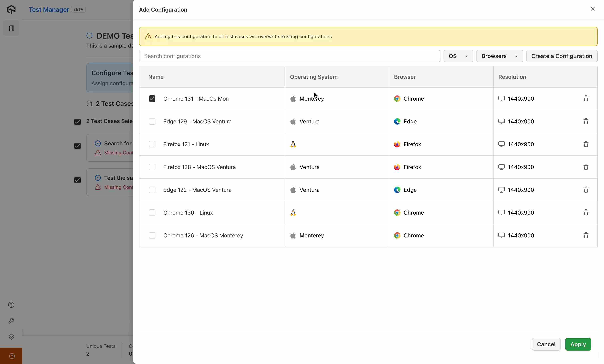Open the help question mark icon
604x364 pixels.
[x=11, y=305]
